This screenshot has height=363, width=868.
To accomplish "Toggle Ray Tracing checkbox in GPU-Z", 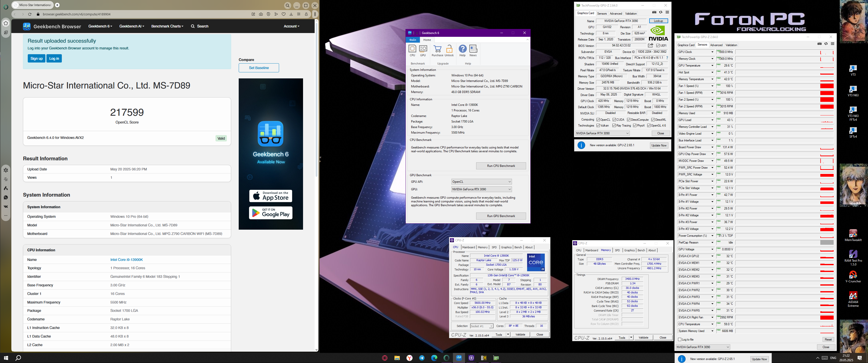I will click(614, 126).
